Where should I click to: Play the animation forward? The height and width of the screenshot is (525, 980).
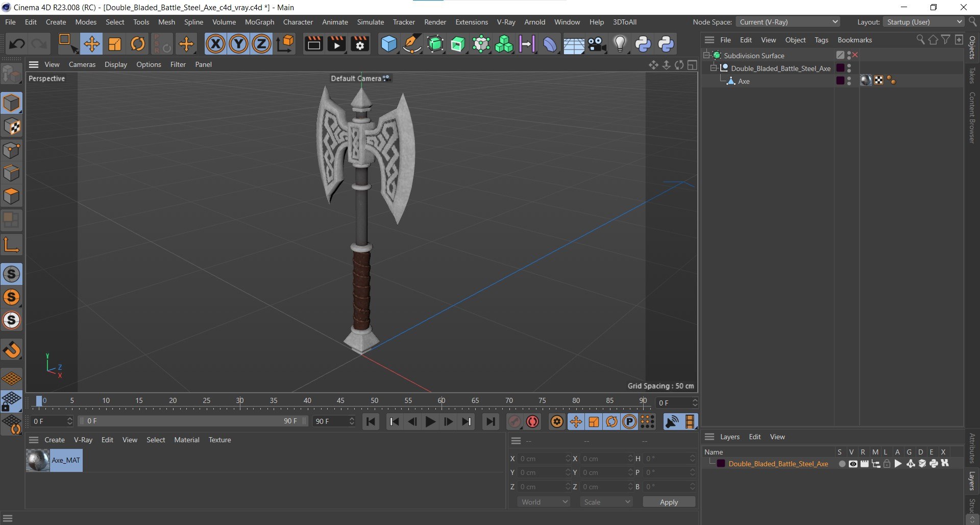(430, 422)
